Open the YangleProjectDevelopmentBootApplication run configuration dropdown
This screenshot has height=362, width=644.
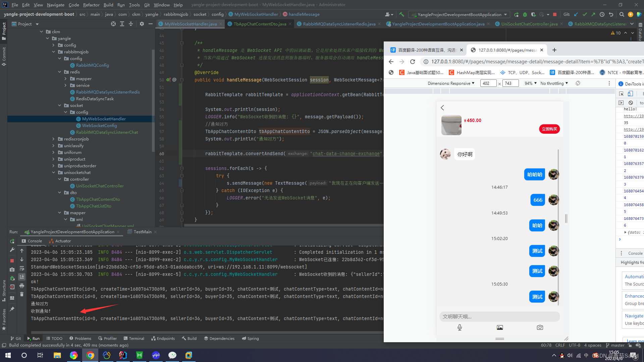tap(459, 14)
